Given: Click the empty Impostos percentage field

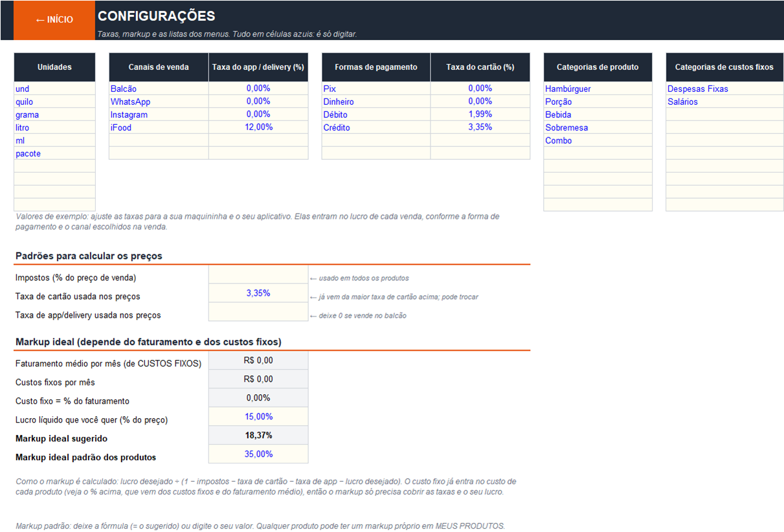Looking at the screenshot, I should click(x=258, y=275).
